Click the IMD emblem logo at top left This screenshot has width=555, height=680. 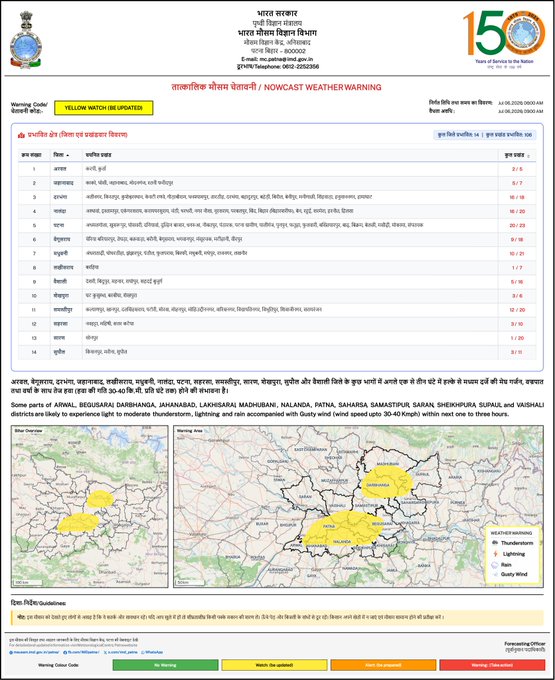[26, 40]
